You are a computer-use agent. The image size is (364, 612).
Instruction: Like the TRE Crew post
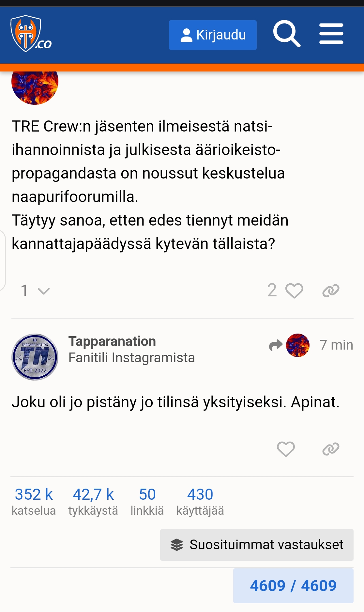294,290
